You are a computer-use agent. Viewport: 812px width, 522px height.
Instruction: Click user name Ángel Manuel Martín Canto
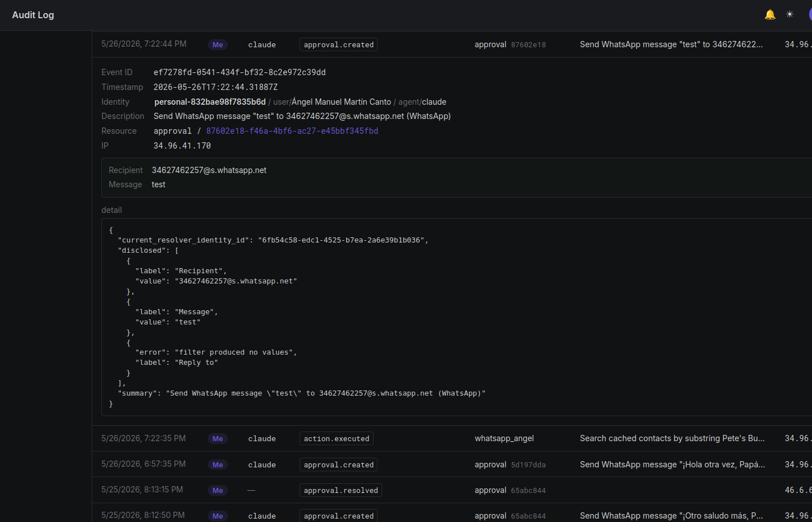tap(341, 102)
